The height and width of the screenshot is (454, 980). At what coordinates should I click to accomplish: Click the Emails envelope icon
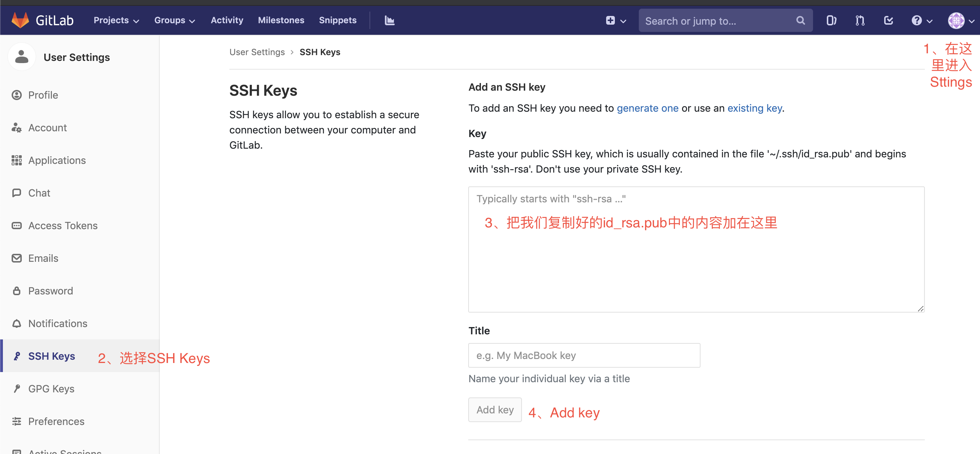[17, 258]
